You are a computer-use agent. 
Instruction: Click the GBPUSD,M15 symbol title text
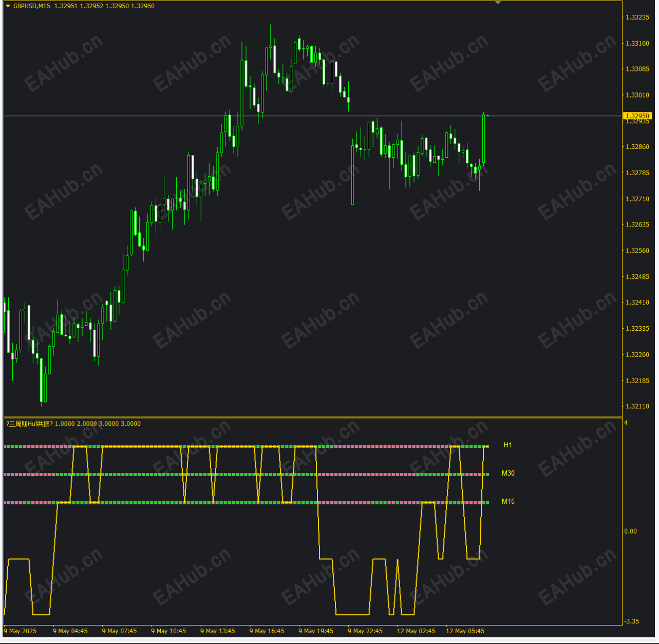pyautogui.click(x=32, y=6)
